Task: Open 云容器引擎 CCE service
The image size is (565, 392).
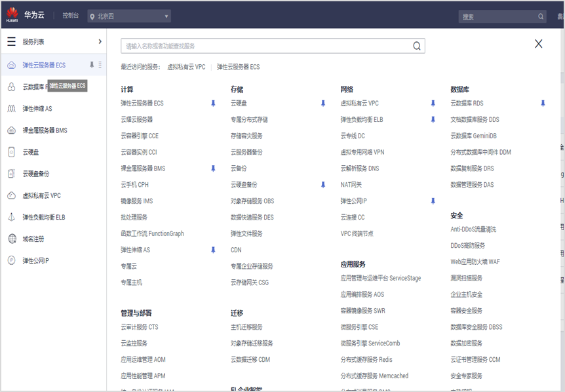Action: 140,136
